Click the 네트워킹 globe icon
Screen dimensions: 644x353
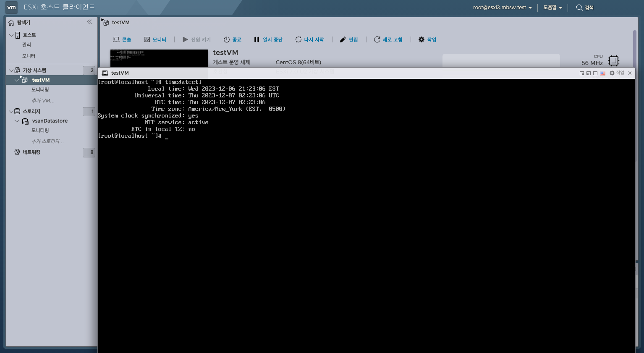[x=17, y=152]
